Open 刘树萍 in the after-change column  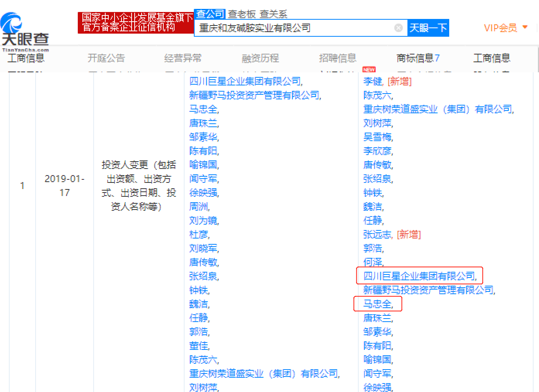378,123
